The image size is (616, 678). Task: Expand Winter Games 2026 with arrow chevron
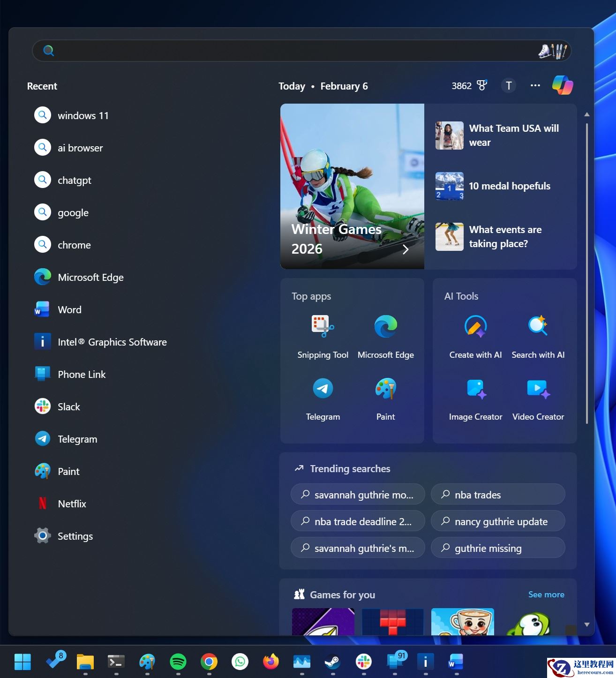pos(406,249)
